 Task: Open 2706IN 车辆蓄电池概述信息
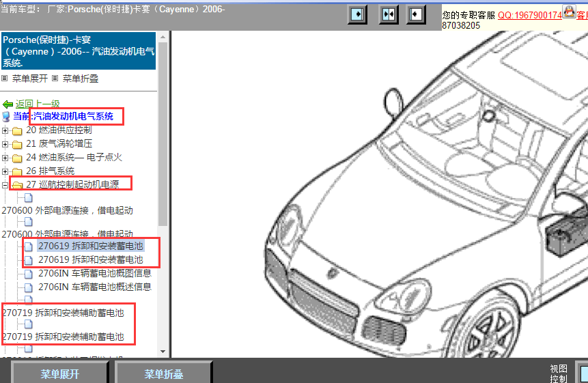pyautogui.click(x=95, y=287)
